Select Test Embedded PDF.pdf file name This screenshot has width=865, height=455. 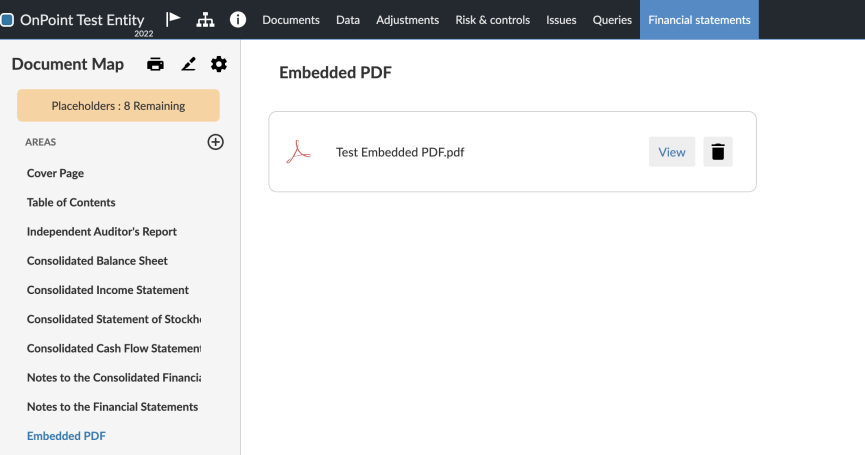400,152
